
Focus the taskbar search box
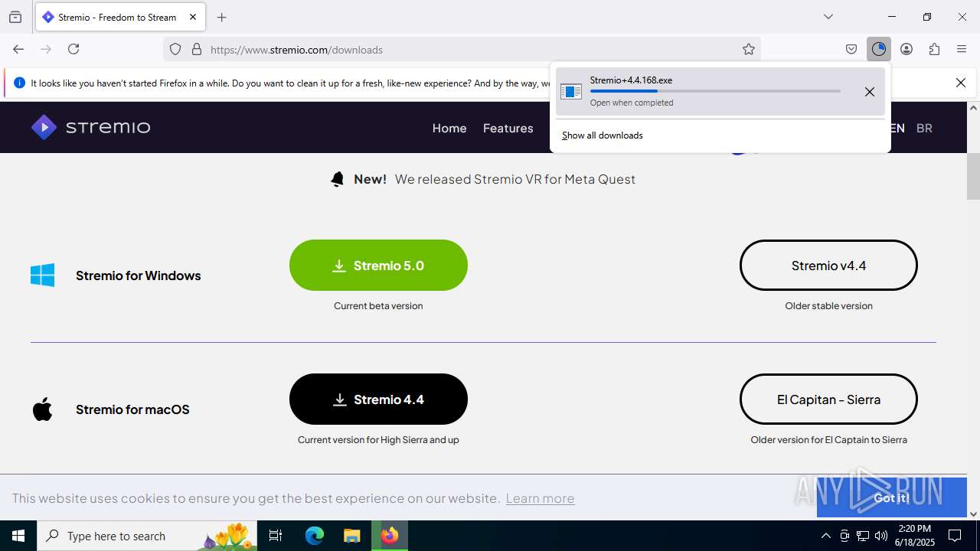coord(147,536)
